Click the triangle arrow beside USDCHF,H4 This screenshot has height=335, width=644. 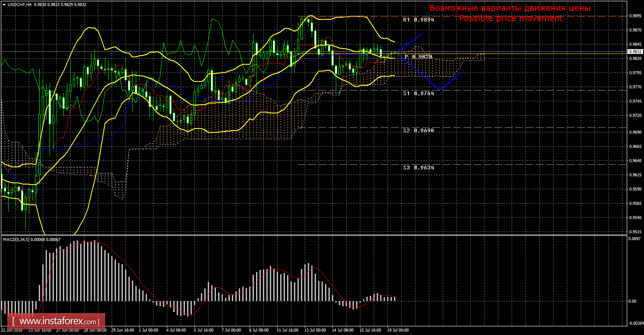coord(4,4)
